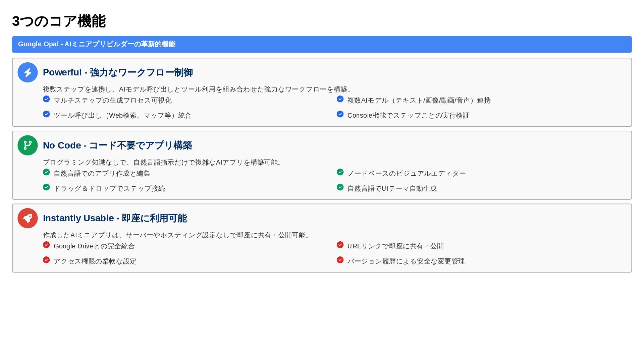644x362 pixels.
Task: Click red check beside バージョン履歴による安全な変更管理
Action: pyautogui.click(x=340, y=260)
